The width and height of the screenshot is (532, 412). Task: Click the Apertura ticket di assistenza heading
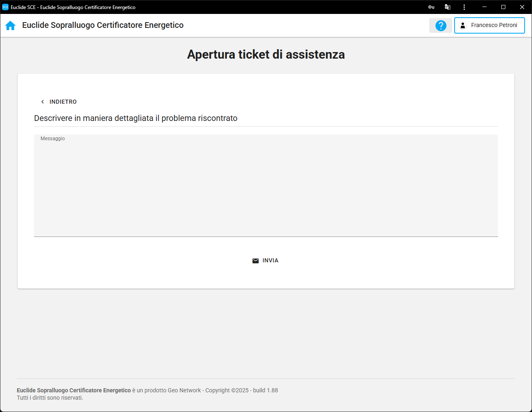coord(266,55)
